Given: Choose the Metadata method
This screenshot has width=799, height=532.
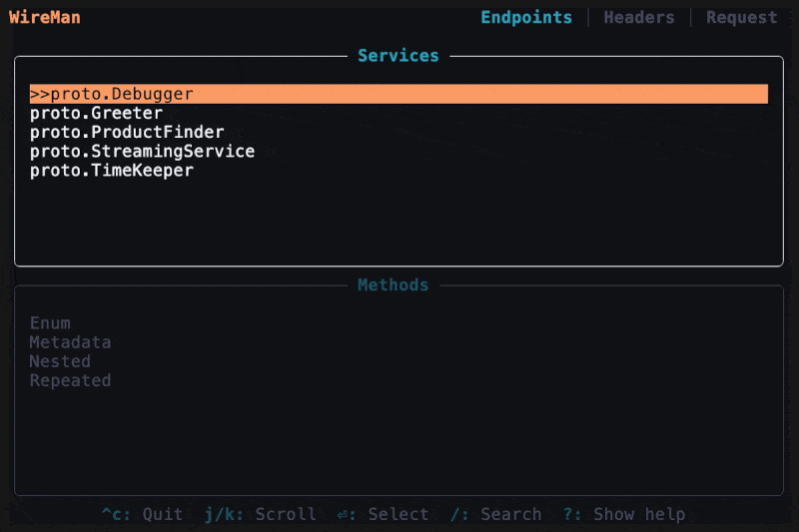Looking at the screenshot, I should tap(70, 342).
